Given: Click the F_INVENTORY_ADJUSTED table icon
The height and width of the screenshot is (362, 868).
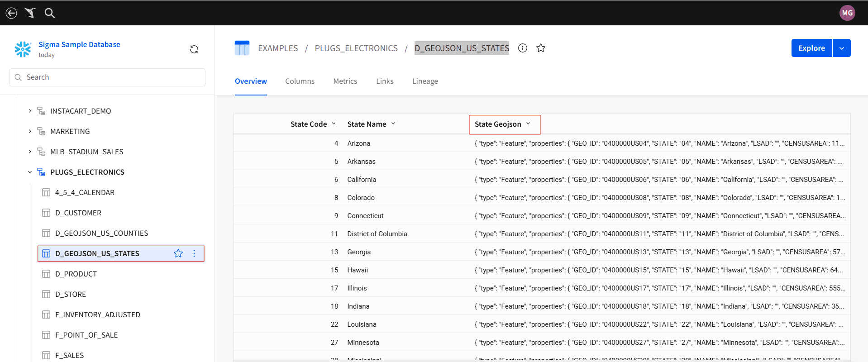Looking at the screenshot, I should (x=46, y=314).
